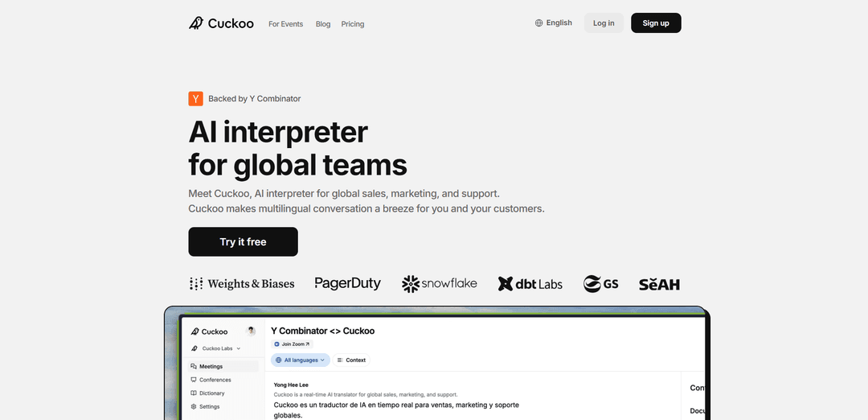Click the Spanish translation text line

396,410
